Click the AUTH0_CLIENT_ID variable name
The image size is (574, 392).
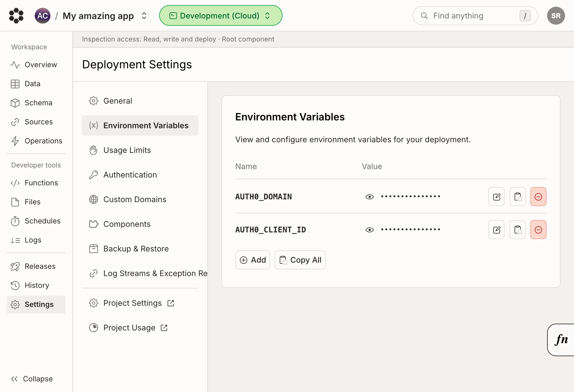pos(270,230)
